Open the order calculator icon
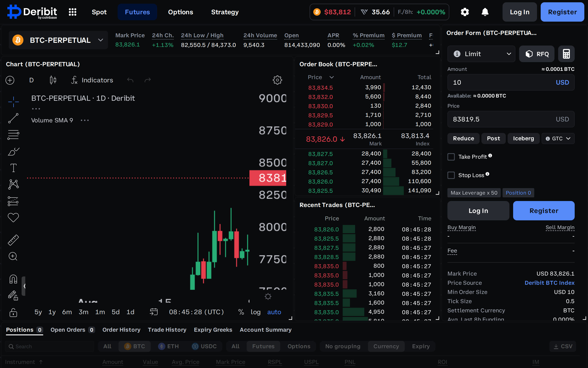This screenshot has width=588, height=368. pyautogui.click(x=566, y=54)
